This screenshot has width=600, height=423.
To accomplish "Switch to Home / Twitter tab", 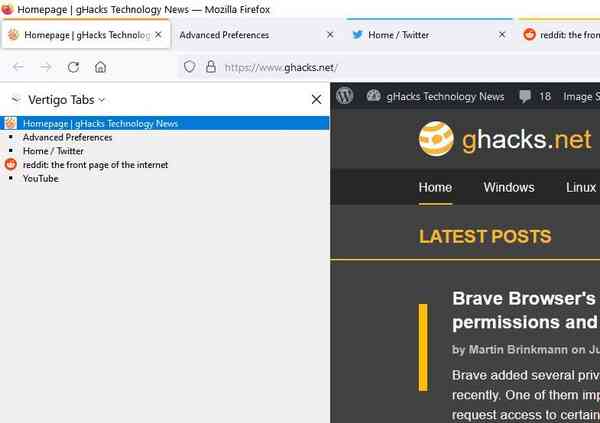I will click(429, 35).
